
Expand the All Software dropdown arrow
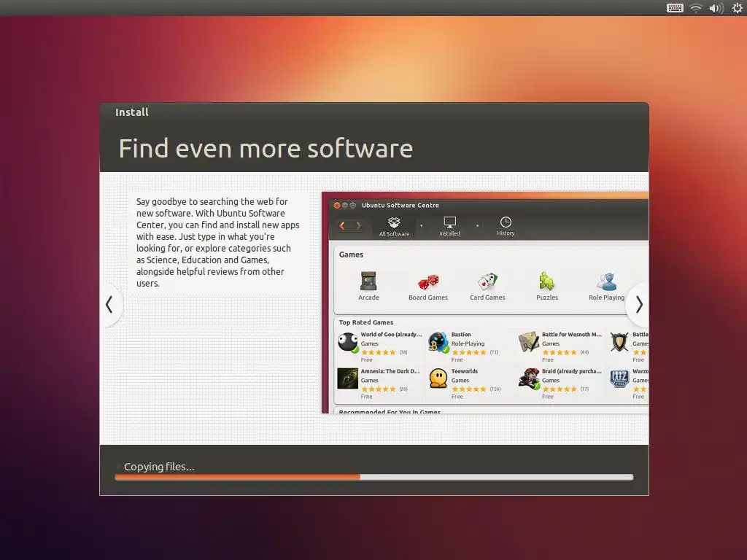421,226
